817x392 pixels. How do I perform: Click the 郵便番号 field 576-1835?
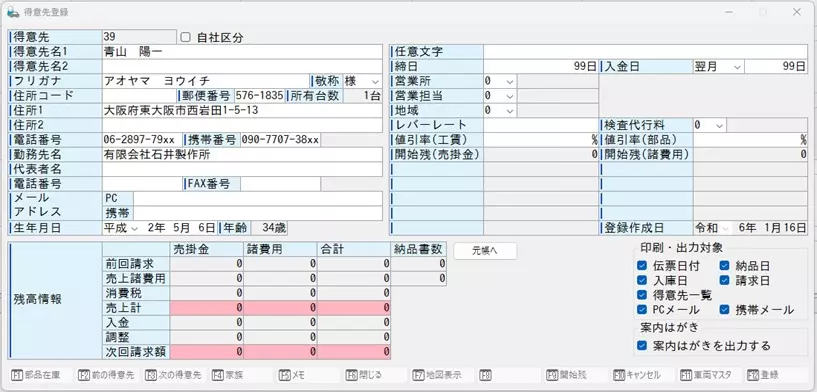(x=259, y=96)
